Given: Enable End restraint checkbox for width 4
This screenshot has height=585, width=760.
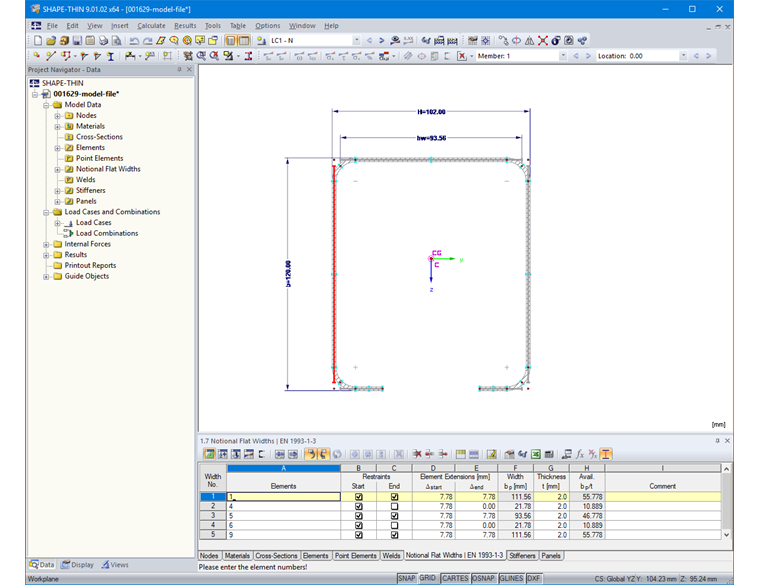Looking at the screenshot, I should click(x=395, y=525).
